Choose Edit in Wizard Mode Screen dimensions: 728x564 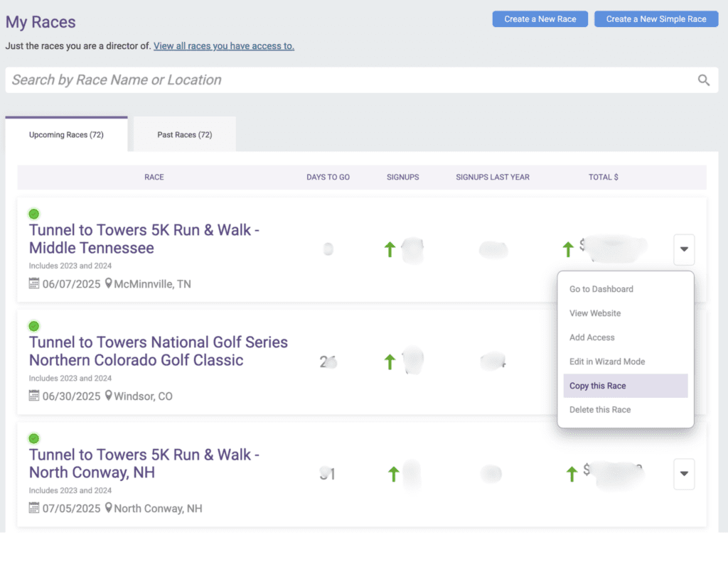(x=626, y=362)
